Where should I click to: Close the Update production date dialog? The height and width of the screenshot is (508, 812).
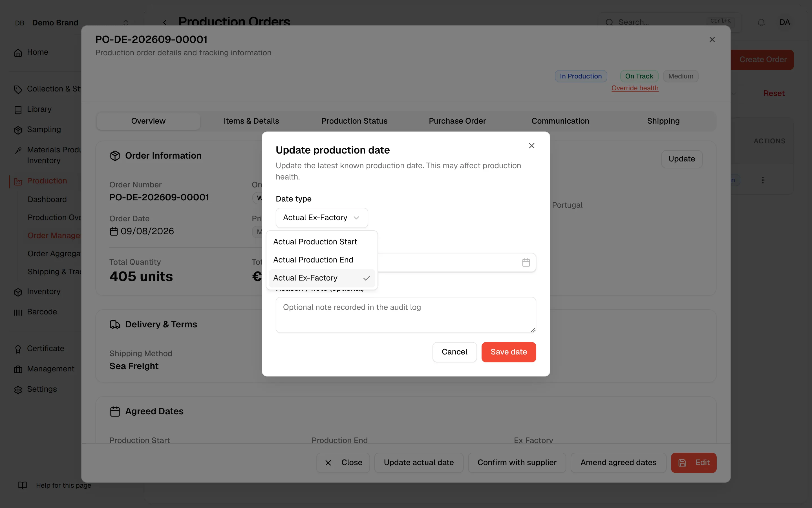point(531,146)
